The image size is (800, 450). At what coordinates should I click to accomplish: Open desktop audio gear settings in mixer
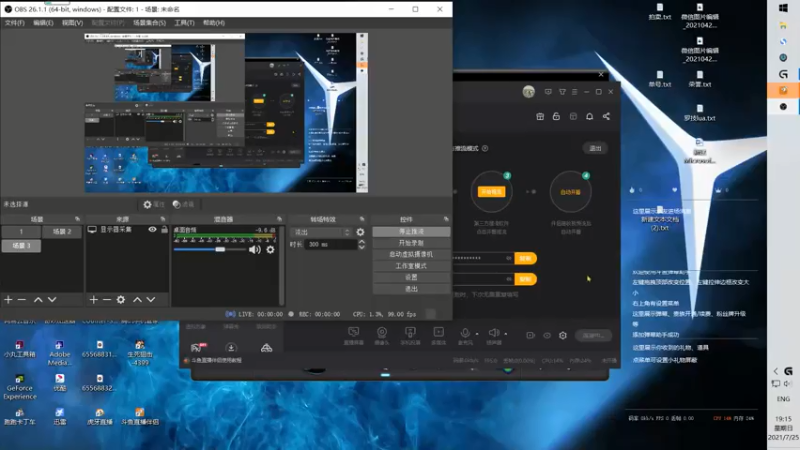(x=270, y=249)
